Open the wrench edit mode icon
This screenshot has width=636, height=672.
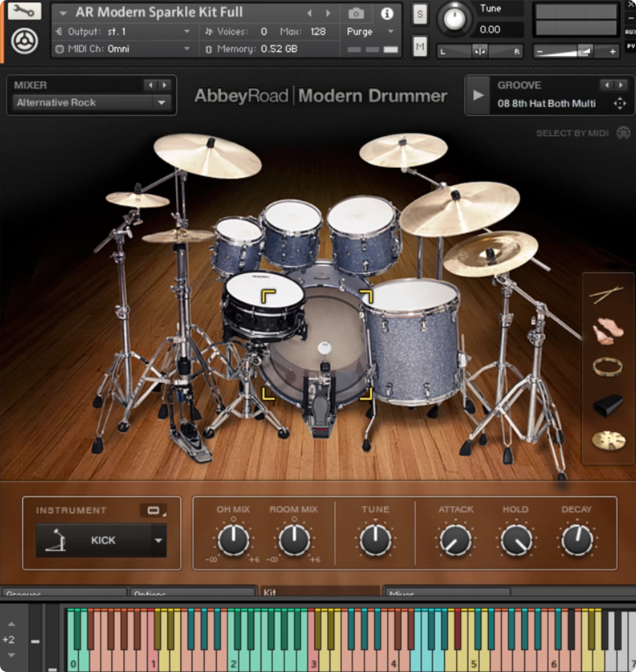[24, 11]
